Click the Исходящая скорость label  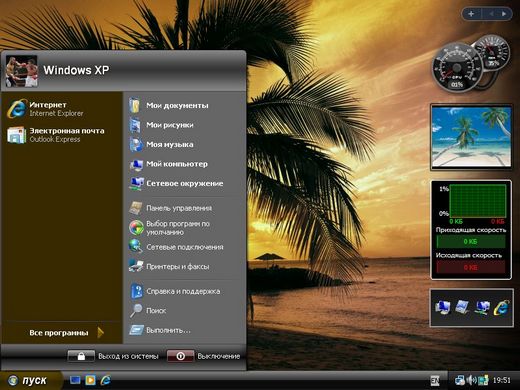(x=469, y=255)
